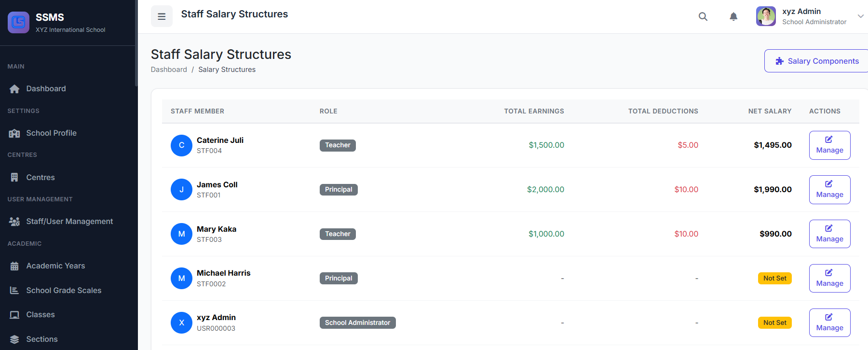Manage Michael Harris's salary structure
The image size is (868, 350).
pyautogui.click(x=829, y=279)
